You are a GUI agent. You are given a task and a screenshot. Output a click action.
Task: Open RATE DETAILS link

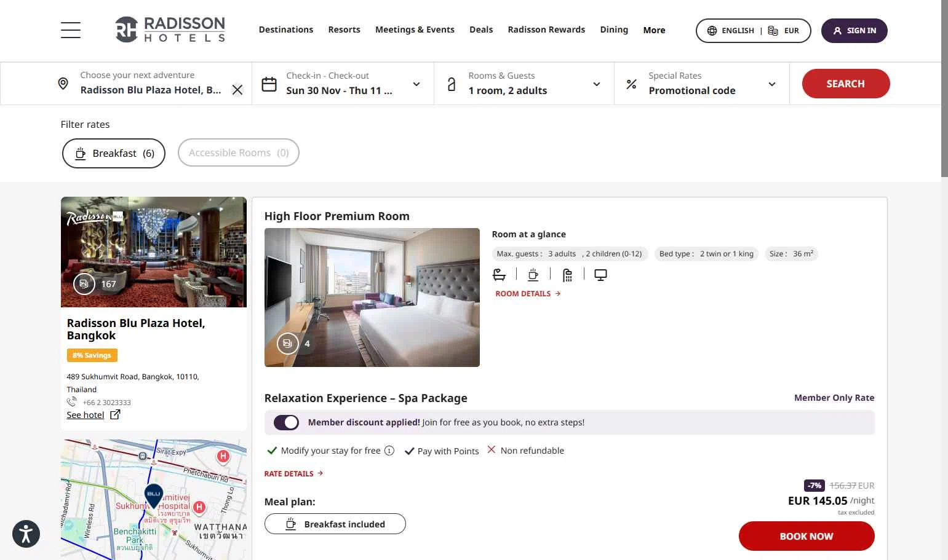tap(293, 473)
